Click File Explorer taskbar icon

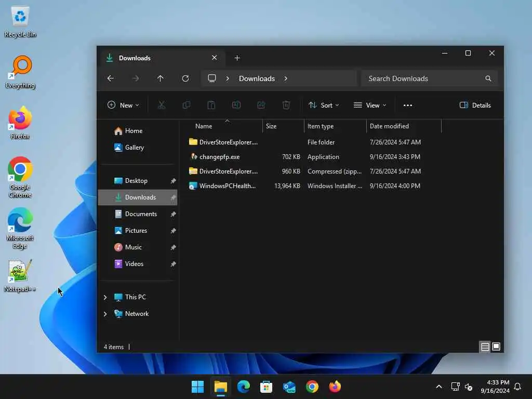pos(220,387)
